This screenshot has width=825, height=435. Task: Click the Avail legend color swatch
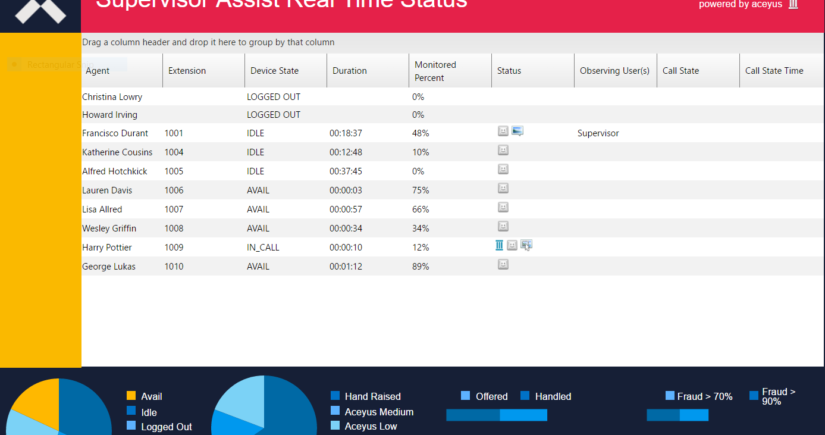coord(131,396)
